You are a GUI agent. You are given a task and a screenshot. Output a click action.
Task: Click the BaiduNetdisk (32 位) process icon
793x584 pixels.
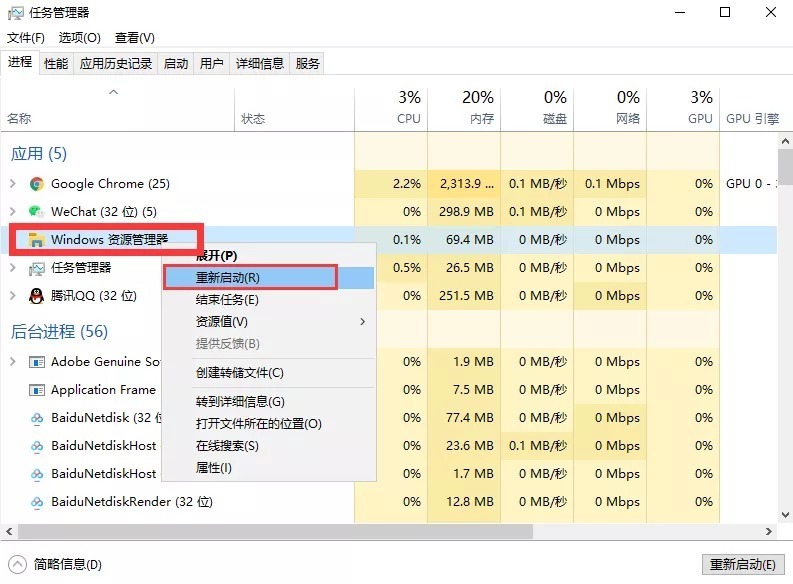pyautogui.click(x=36, y=419)
